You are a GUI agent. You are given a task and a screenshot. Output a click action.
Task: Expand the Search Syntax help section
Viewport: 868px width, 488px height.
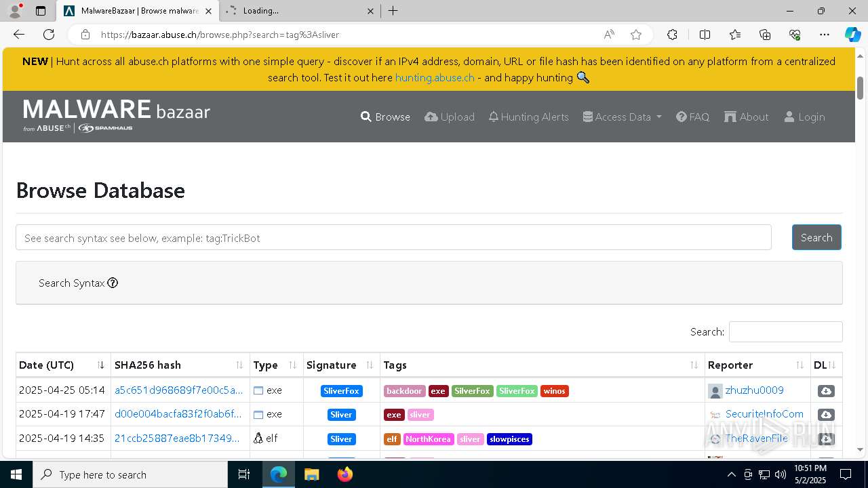[78, 283]
